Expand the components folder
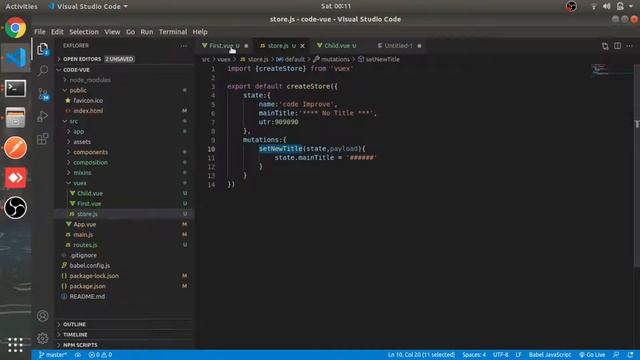640x360 pixels. click(124, 152)
